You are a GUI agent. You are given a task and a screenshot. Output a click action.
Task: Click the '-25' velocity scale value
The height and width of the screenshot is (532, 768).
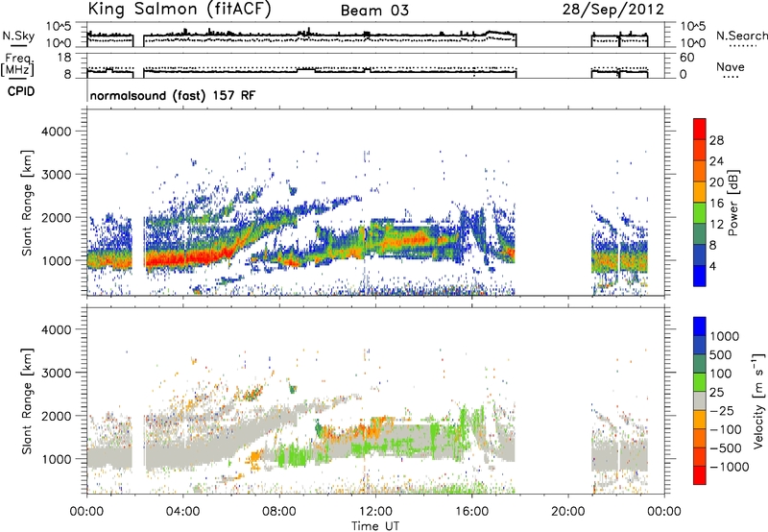pyautogui.click(x=724, y=411)
